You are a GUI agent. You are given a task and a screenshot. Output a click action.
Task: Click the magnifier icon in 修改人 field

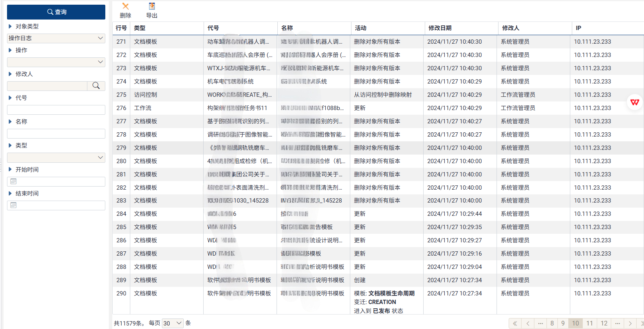(x=96, y=86)
